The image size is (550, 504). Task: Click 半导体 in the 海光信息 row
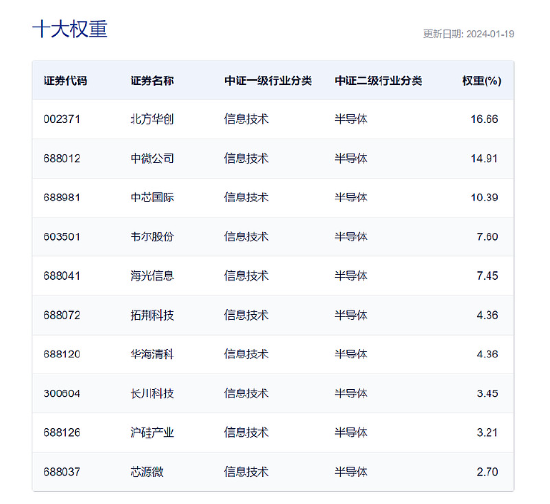tap(351, 276)
